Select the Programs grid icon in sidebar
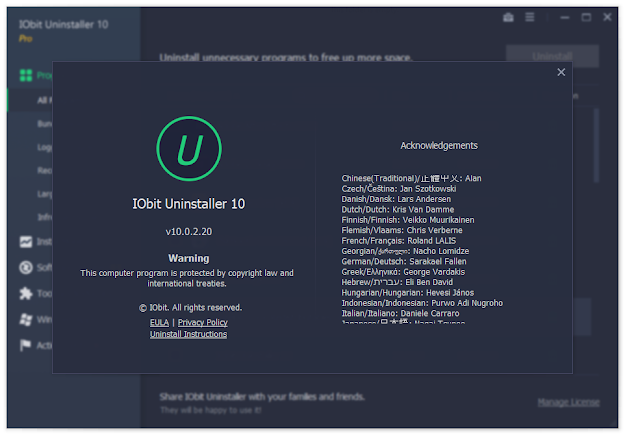The width and height of the screenshot is (625, 435). (26, 75)
